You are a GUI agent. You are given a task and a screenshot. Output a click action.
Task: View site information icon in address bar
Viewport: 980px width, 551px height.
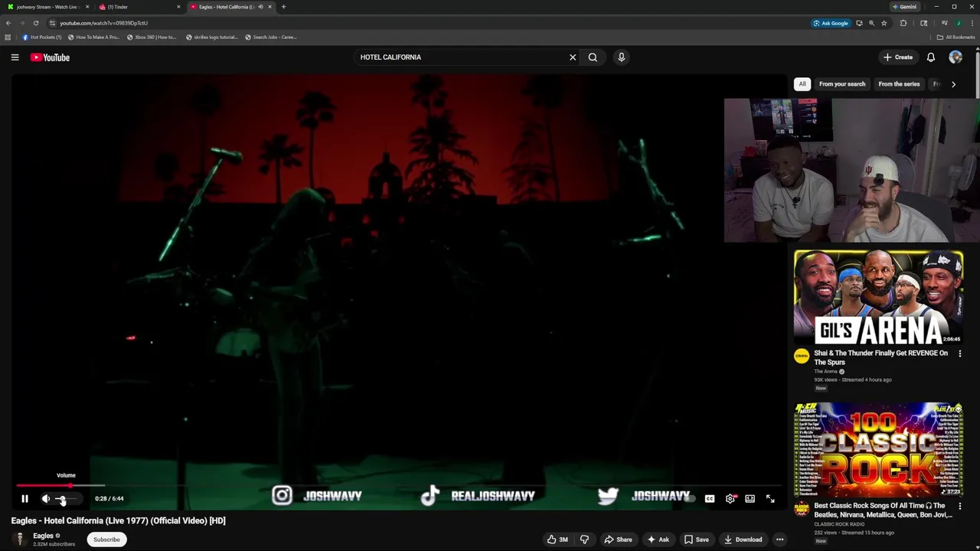tap(52, 23)
